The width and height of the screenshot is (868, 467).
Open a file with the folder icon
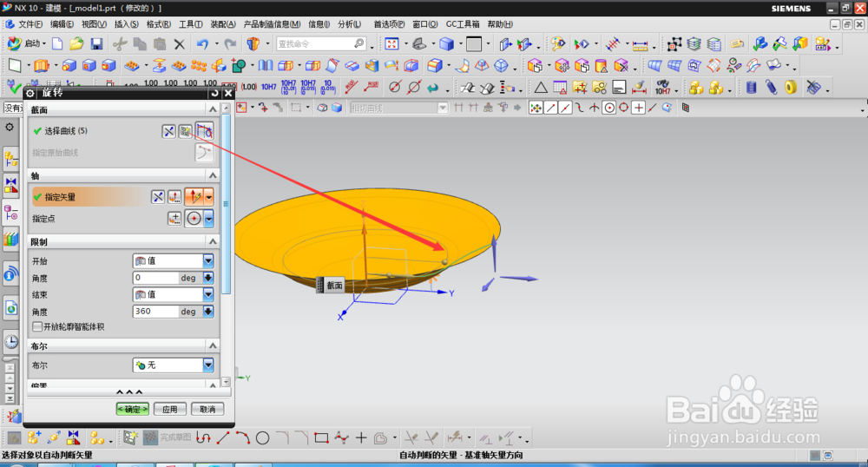pos(76,43)
